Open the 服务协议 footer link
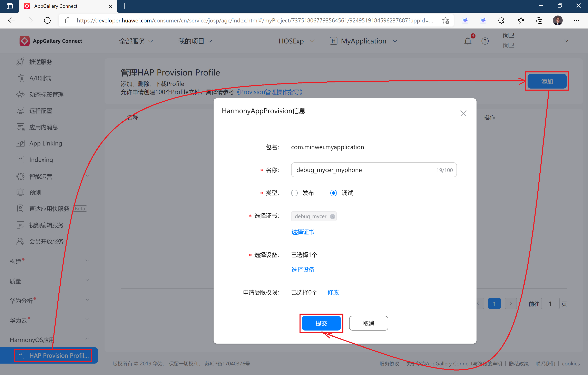Viewport: 588px width, 375px height. pos(389,364)
